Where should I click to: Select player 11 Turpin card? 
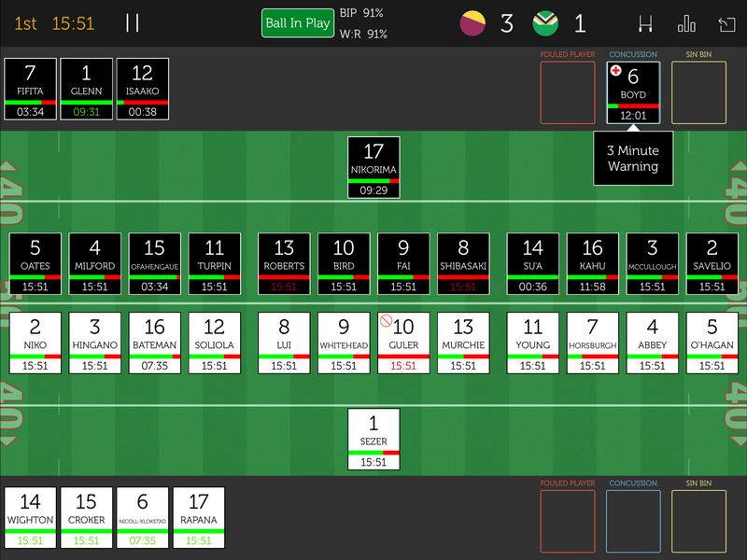pos(215,264)
